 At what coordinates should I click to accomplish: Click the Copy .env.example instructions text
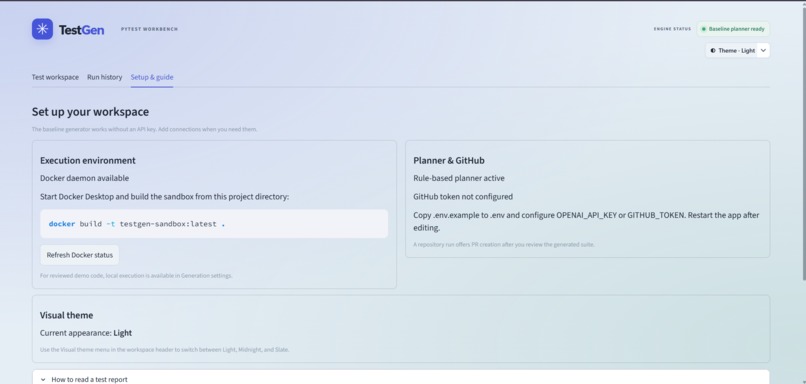tap(586, 222)
